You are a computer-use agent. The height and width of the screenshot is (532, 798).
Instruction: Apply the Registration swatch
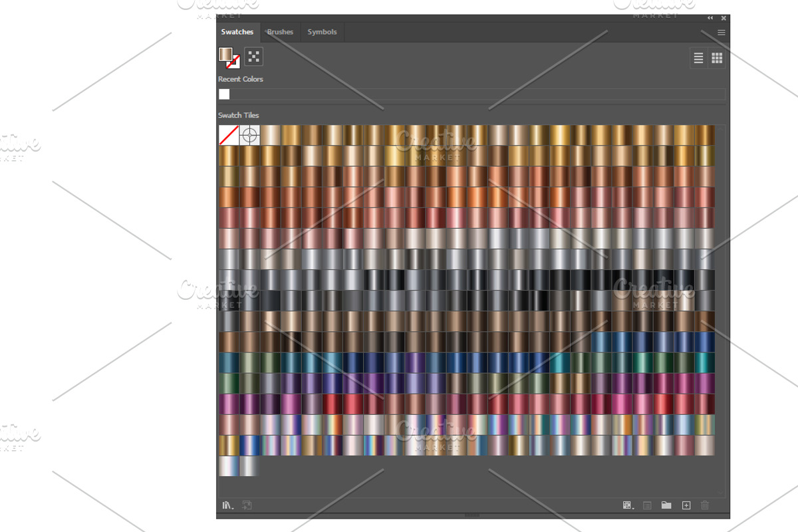[249, 135]
